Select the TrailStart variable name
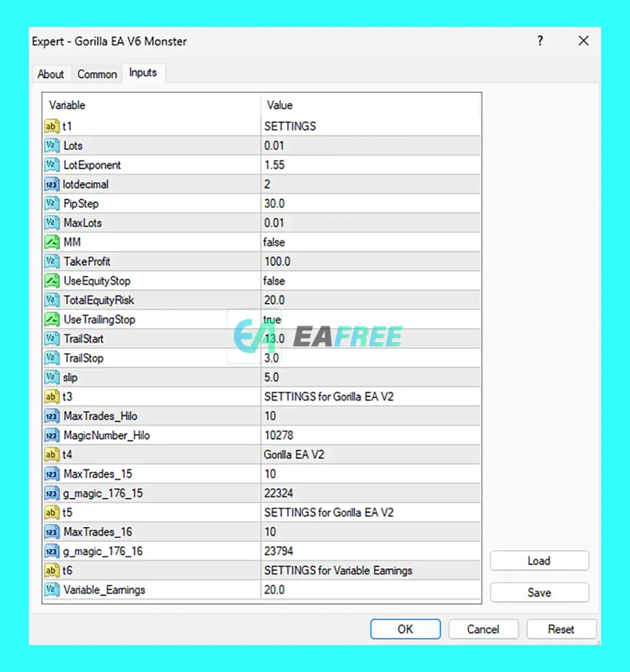This screenshot has height=672, width=630. (84, 339)
